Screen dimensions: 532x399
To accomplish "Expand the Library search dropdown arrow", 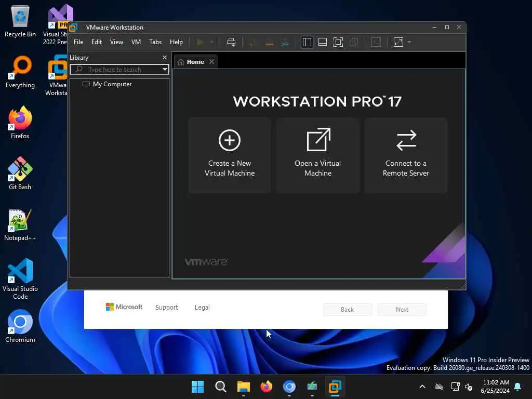I will [x=165, y=70].
